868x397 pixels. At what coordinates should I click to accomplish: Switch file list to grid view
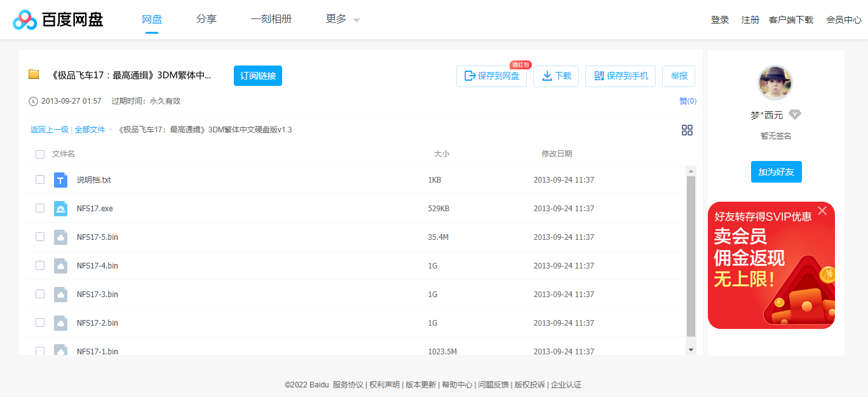pyautogui.click(x=687, y=130)
